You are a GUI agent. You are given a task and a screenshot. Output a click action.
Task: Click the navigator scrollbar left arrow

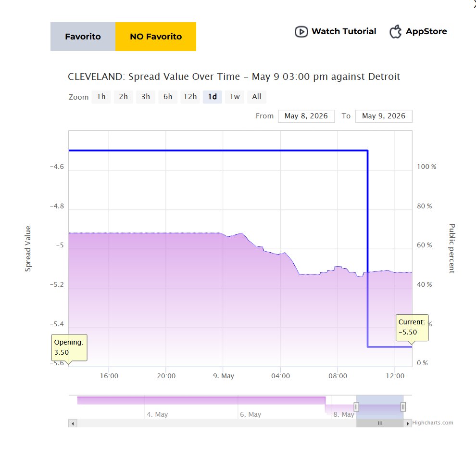73,423
